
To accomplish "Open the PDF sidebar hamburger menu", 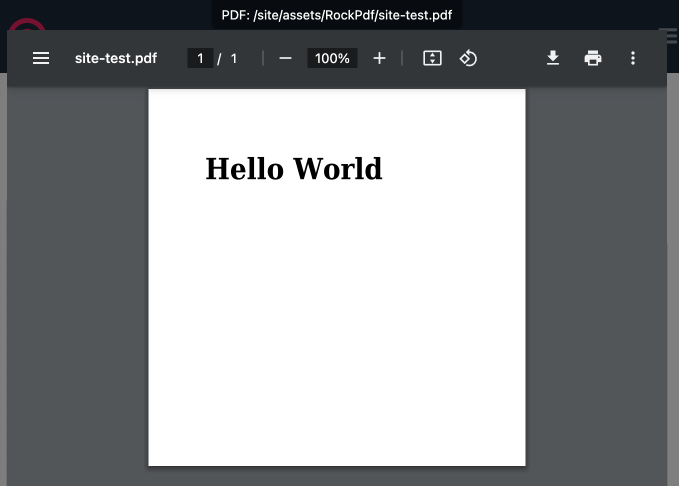I will 41,58.
